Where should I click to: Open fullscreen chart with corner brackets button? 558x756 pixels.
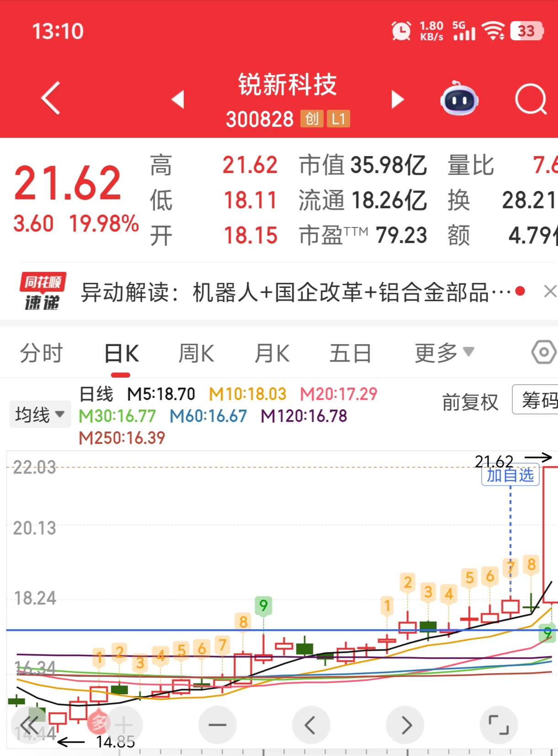coord(499,725)
